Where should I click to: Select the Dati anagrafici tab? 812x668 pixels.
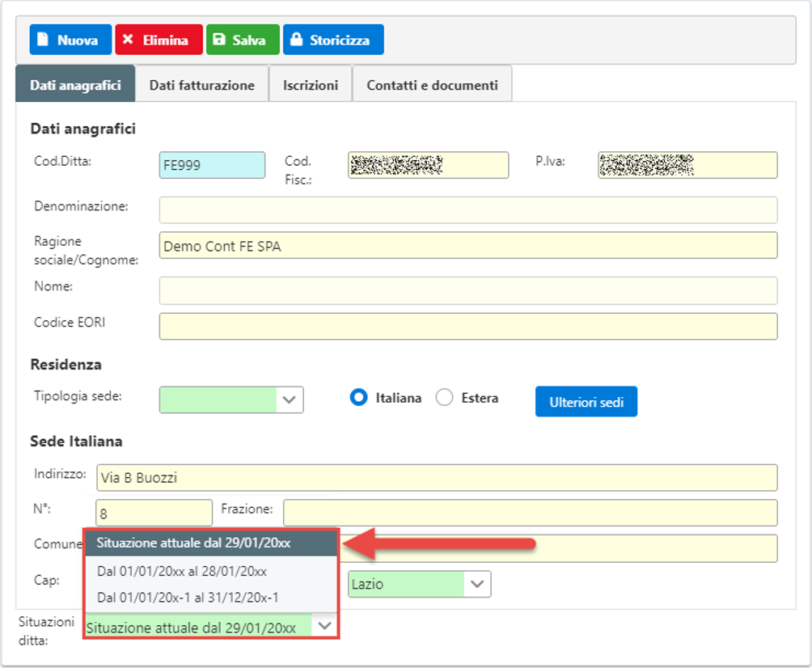(x=75, y=85)
